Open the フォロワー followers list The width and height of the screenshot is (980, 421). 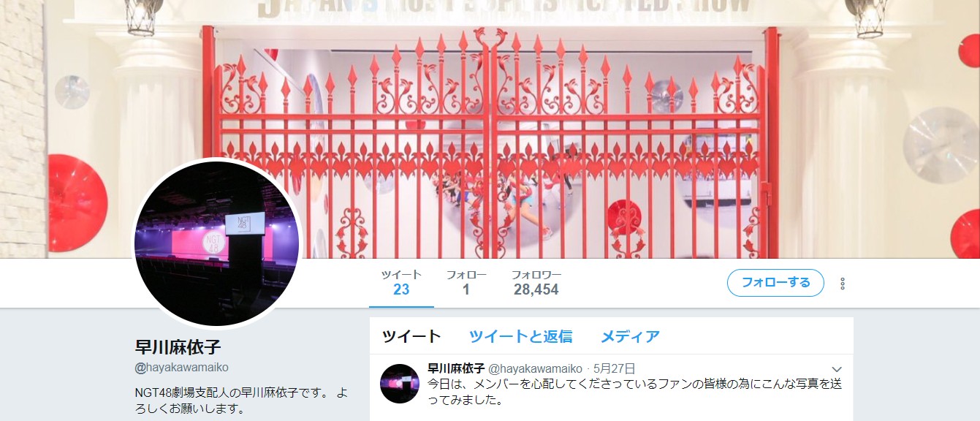tap(536, 283)
